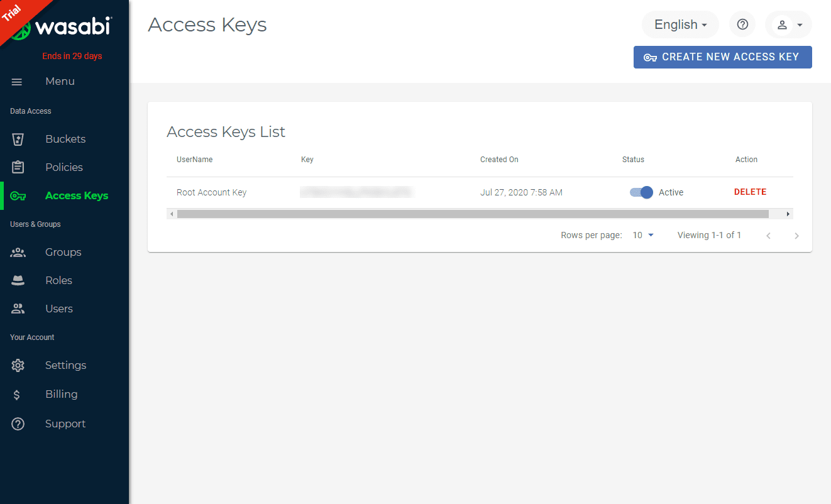Screen dimensions: 831x504
Task: Sort by the Created On column header
Action: tap(499, 160)
